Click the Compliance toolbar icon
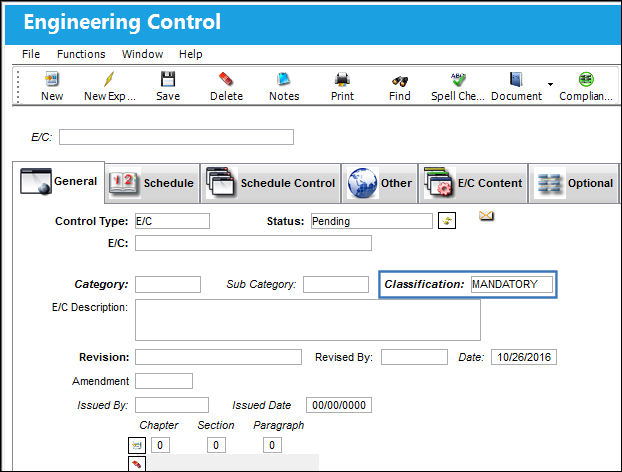 pyautogui.click(x=586, y=79)
